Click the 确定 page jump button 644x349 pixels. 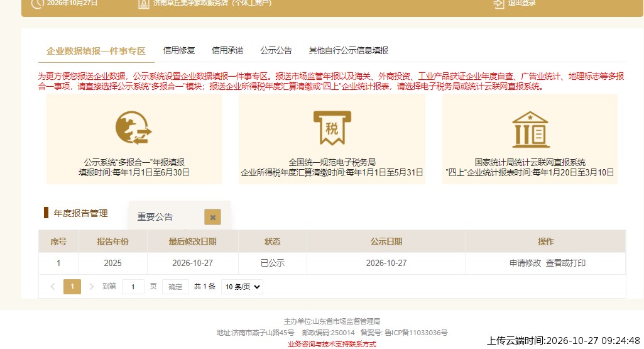tap(175, 287)
